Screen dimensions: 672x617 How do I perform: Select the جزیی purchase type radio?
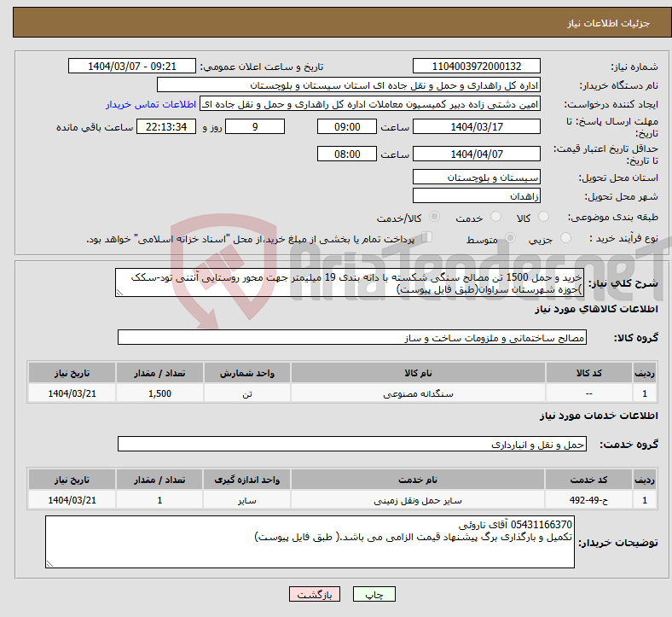click(565, 238)
